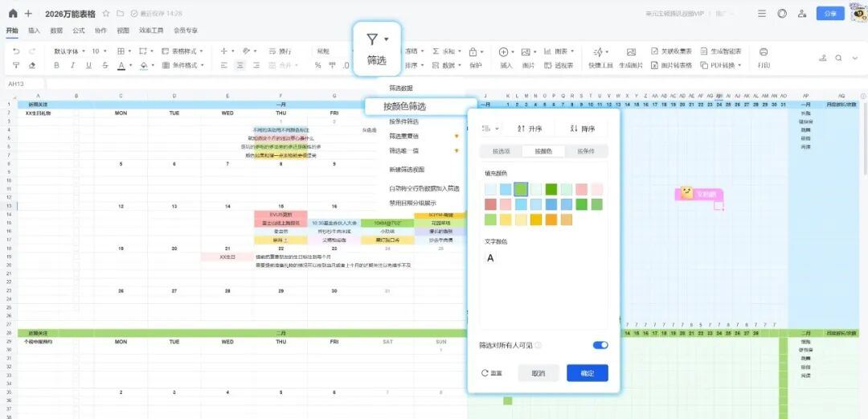Pick the dark green fill color swatch

pyautogui.click(x=551, y=189)
